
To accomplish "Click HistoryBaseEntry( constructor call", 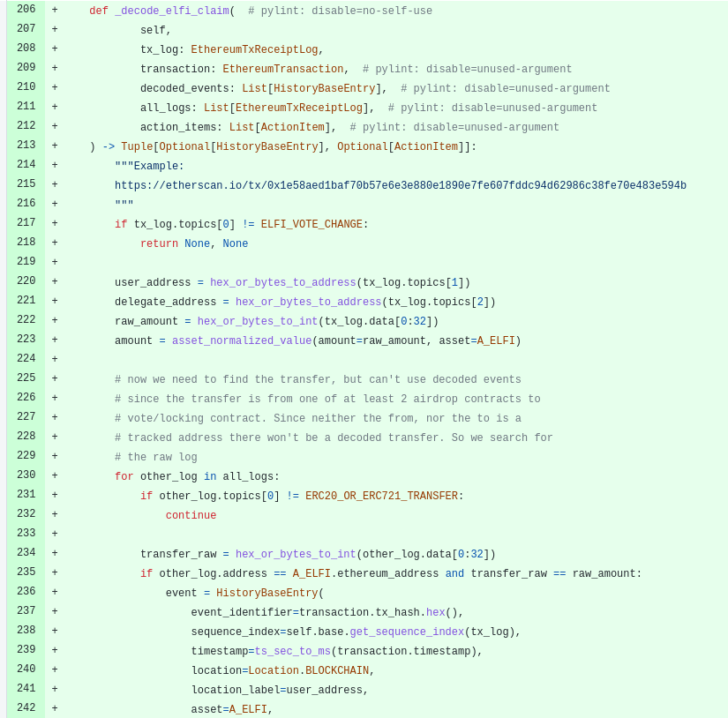I will coord(270,593).
